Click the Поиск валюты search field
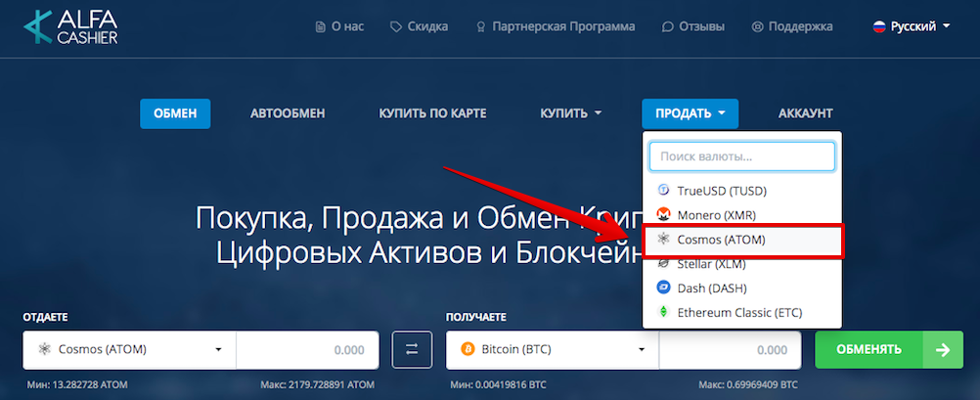Viewport: 980px width, 400px height. click(x=742, y=156)
